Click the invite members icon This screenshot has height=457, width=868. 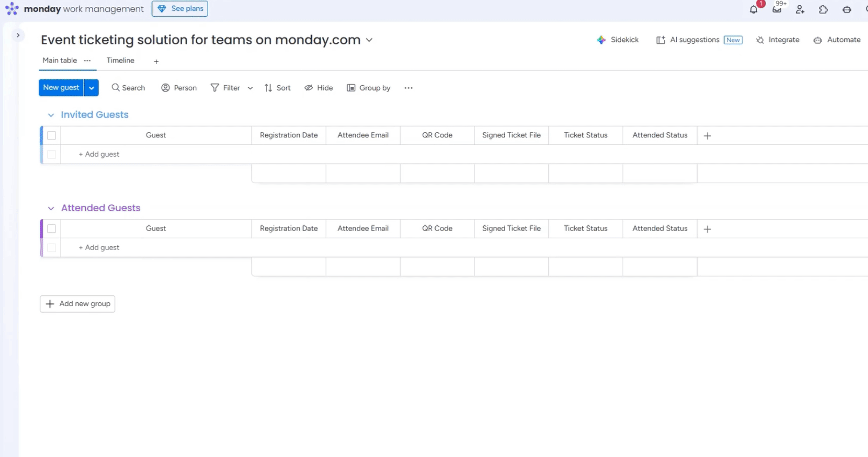pyautogui.click(x=800, y=9)
